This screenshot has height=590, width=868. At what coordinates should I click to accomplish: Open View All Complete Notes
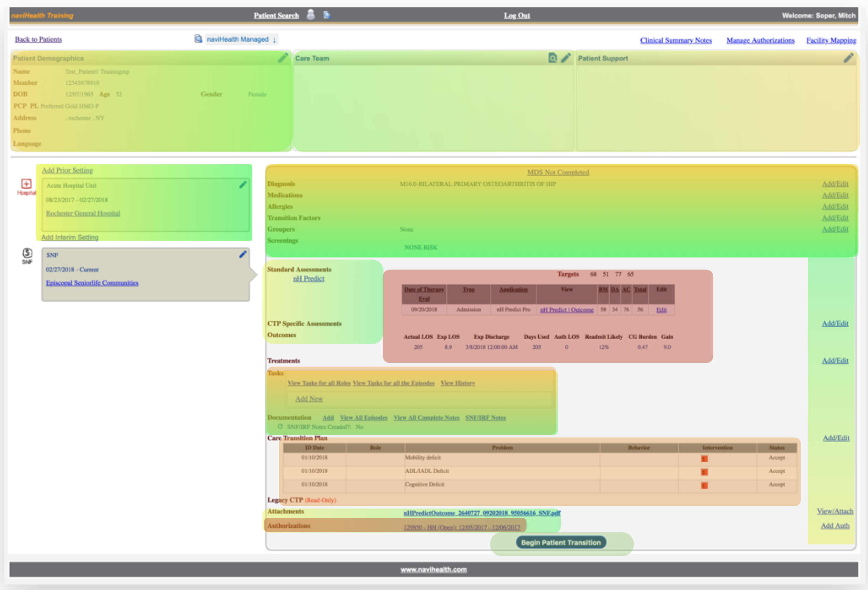(x=426, y=418)
